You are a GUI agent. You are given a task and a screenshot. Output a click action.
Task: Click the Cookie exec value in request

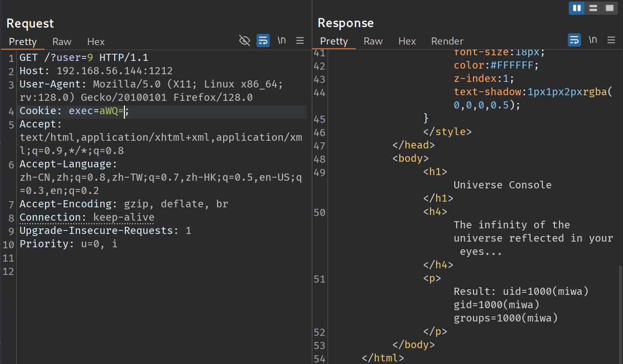(112, 111)
